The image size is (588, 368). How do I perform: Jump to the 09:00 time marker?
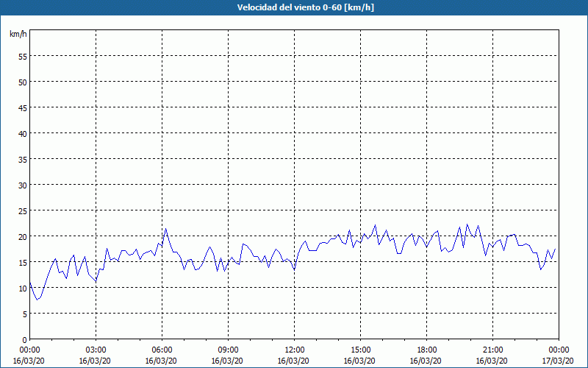(x=228, y=350)
